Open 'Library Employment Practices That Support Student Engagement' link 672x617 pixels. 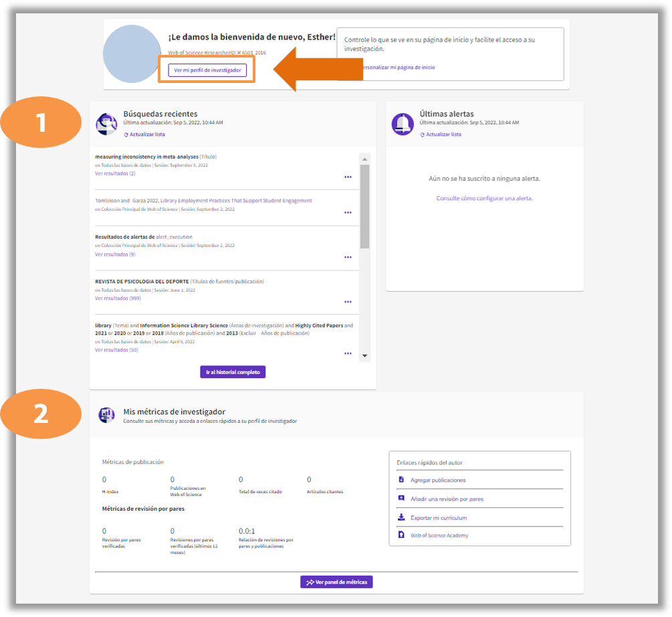(236, 201)
